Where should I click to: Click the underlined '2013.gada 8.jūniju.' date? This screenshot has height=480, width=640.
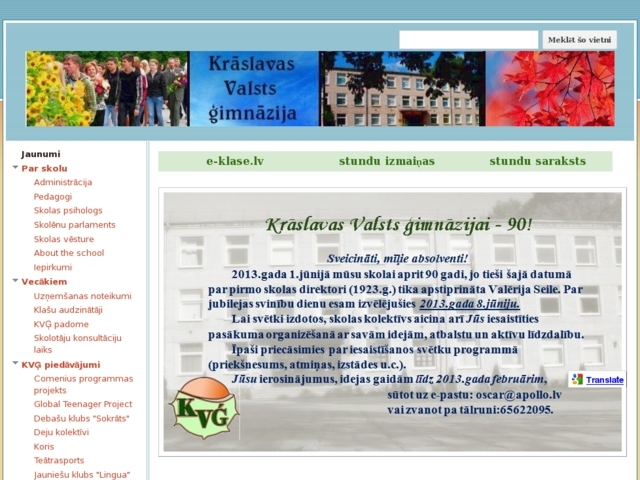coord(469,304)
